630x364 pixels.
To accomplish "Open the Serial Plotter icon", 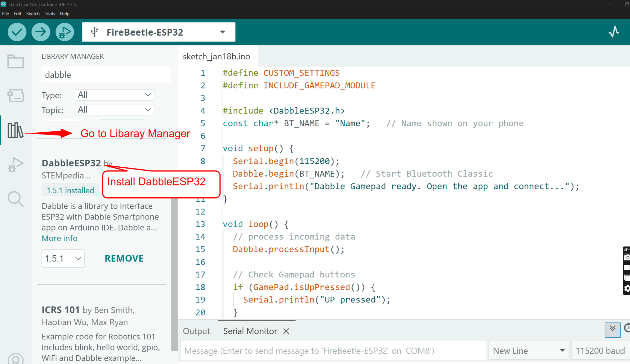I will [614, 32].
